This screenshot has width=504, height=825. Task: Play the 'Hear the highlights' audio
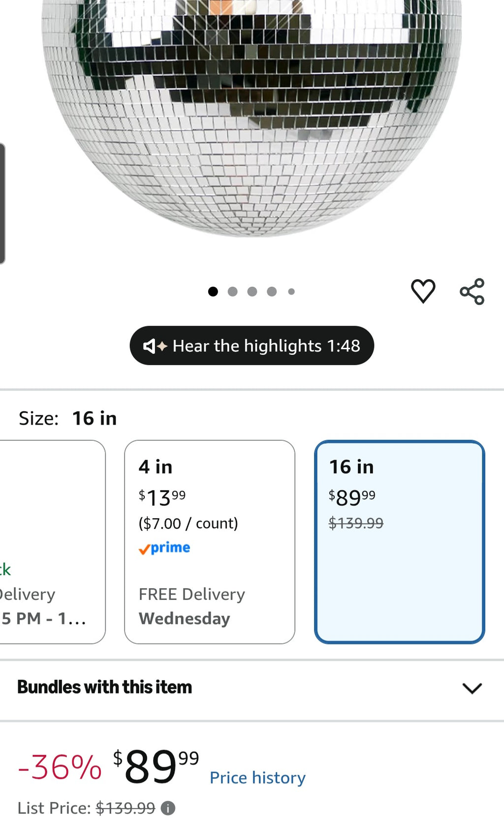(x=252, y=346)
